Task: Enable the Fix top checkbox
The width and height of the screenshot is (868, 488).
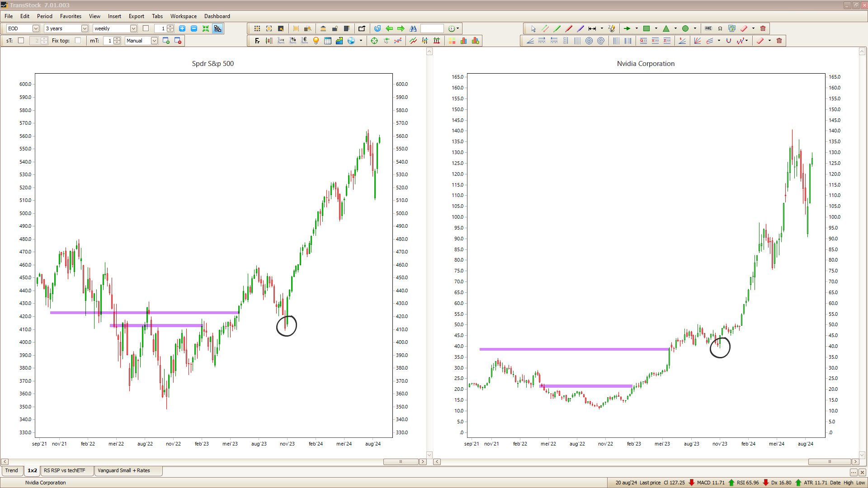Action: [78, 41]
